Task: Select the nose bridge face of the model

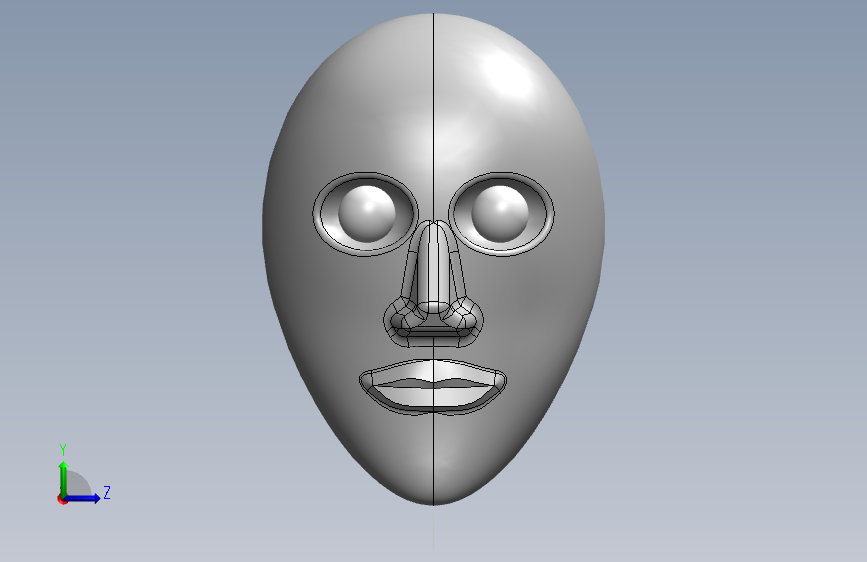Action: 434,264
